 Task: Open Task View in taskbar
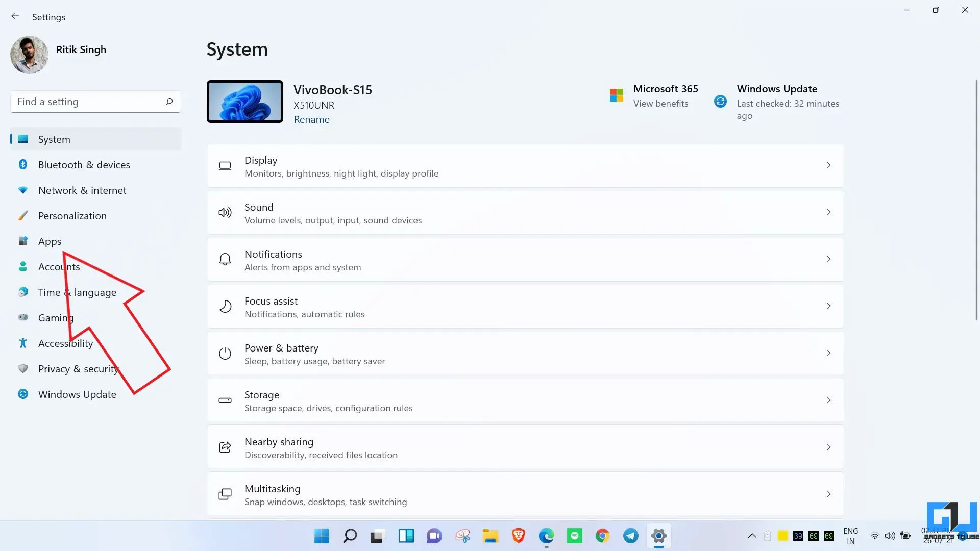[x=377, y=536]
